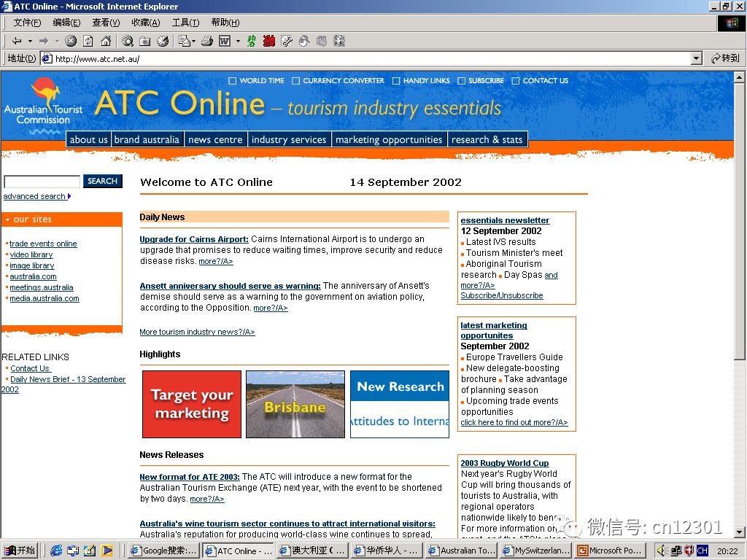The height and width of the screenshot is (560, 747).
Task: Click the 转到 Go button
Action: (x=725, y=58)
